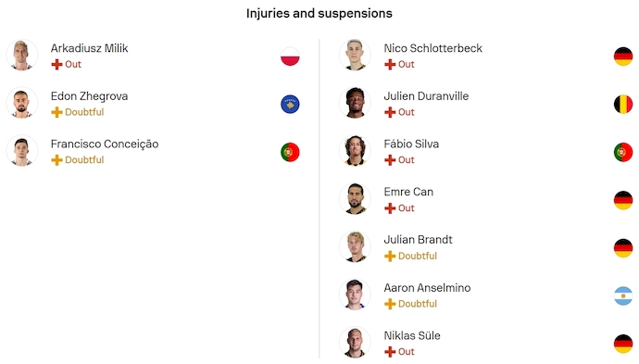The height and width of the screenshot is (364, 639).
Task: Click Doubtful status under Aaron Anselmino
Action: [x=418, y=304]
